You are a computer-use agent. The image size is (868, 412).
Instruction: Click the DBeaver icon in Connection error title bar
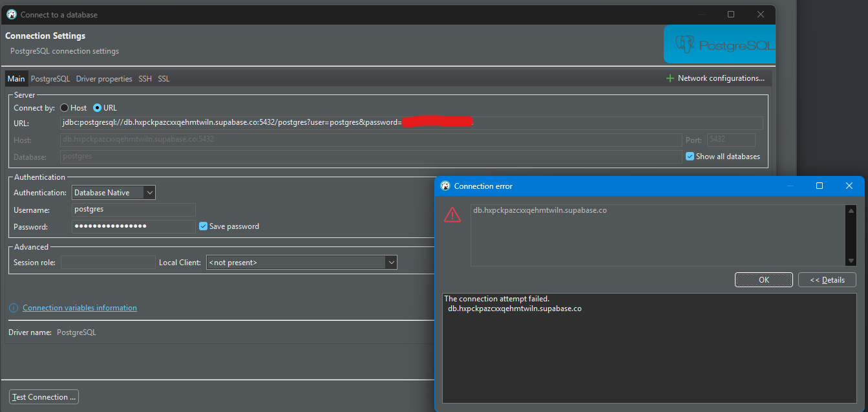[x=445, y=186]
